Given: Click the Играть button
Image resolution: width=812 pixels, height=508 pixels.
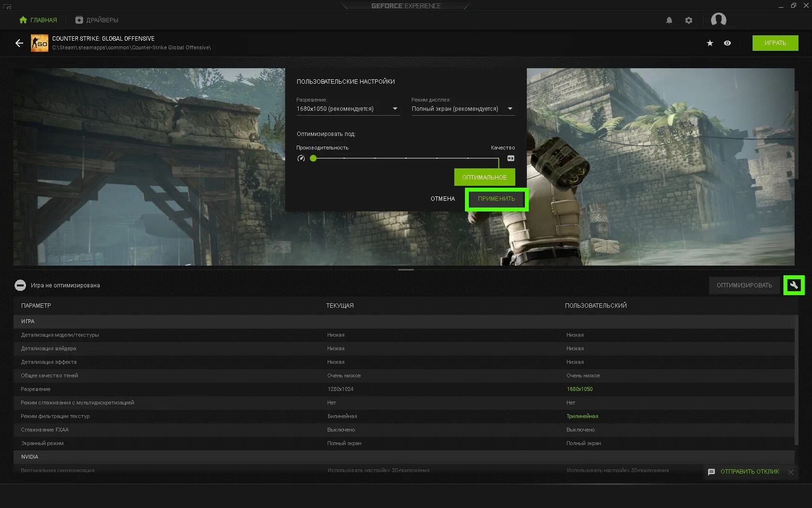Looking at the screenshot, I should coord(775,43).
